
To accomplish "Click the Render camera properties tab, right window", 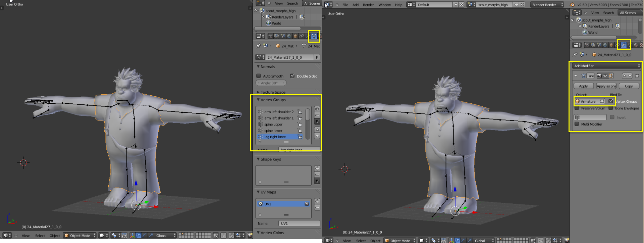I will (x=587, y=45).
